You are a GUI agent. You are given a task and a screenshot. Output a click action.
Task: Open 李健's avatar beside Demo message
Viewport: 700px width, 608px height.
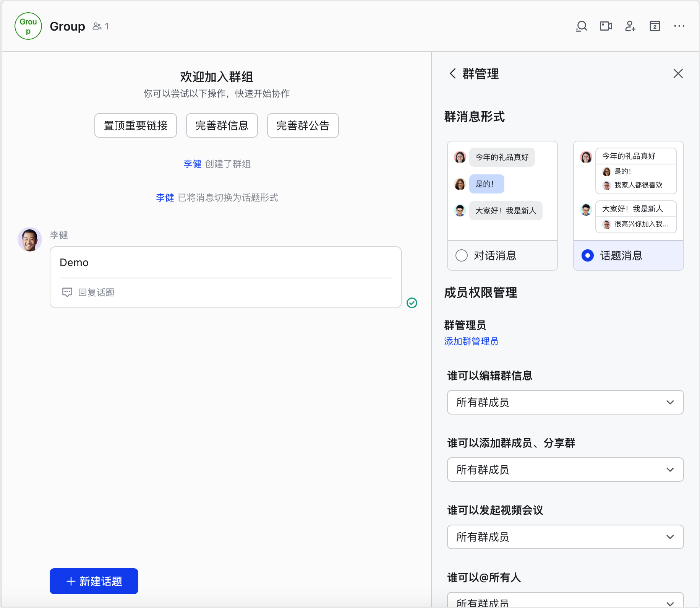point(30,239)
